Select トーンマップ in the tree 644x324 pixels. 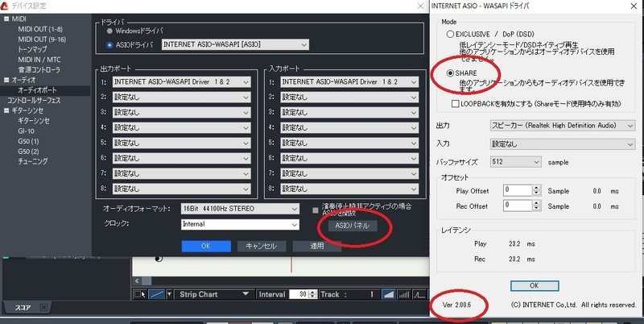tap(32, 49)
